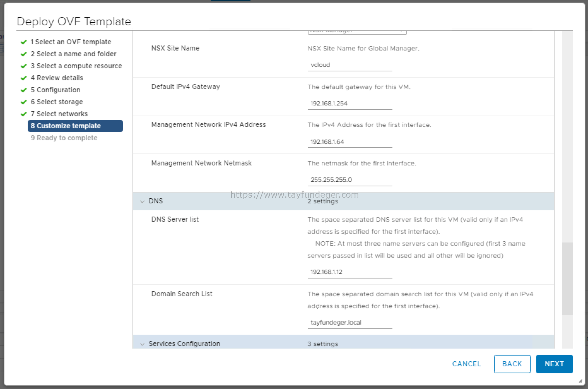588x389 pixels.
Task: Click the green checkmark beside Select a compute resource
Action: point(24,66)
